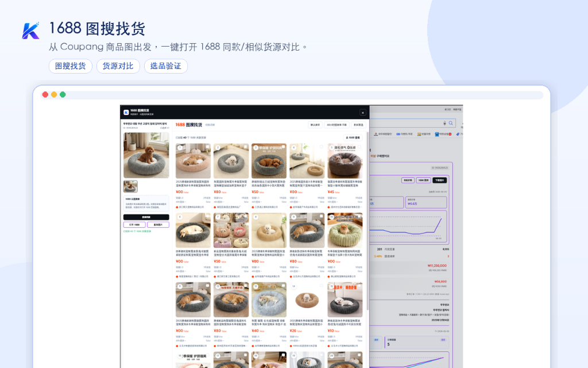Click the yellow striped icon in the Coupang nav
This screenshot has width=588, height=368.
tap(419, 134)
